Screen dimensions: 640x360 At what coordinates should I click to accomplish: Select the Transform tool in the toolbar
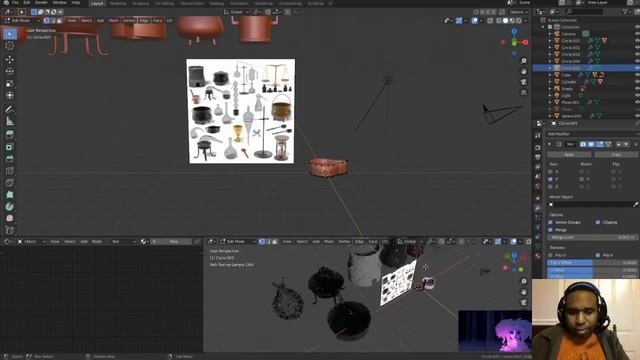[10, 96]
